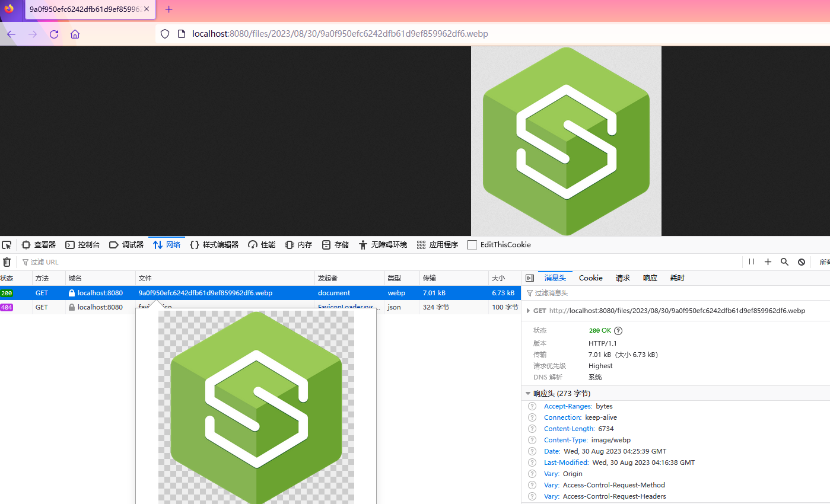Sort by Type (类型) column header
Screen dimensions: 830x504
pyautogui.click(x=402, y=278)
